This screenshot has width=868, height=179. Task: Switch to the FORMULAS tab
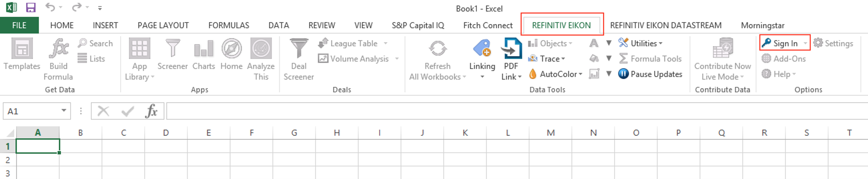click(229, 25)
